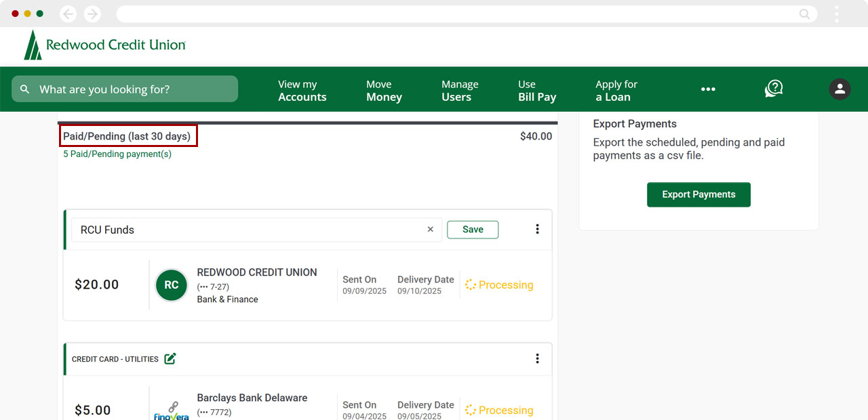Open the Use Bill Pay menu
The width and height of the screenshot is (868, 420).
tap(536, 91)
